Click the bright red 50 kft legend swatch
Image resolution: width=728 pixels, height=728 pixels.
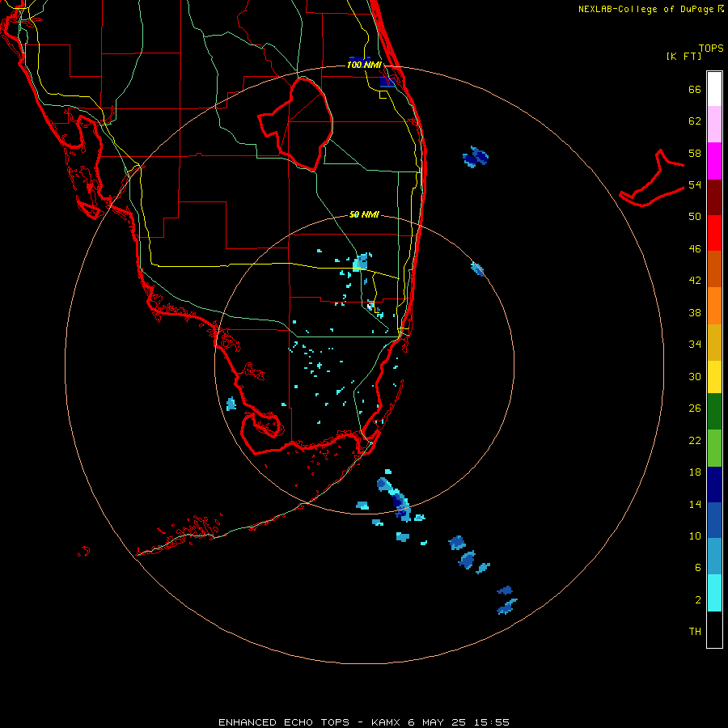tap(714, 233)
